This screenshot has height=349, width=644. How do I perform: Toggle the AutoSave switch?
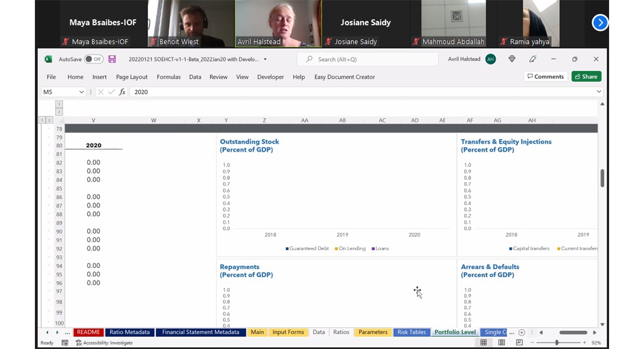tap(93, 59)
